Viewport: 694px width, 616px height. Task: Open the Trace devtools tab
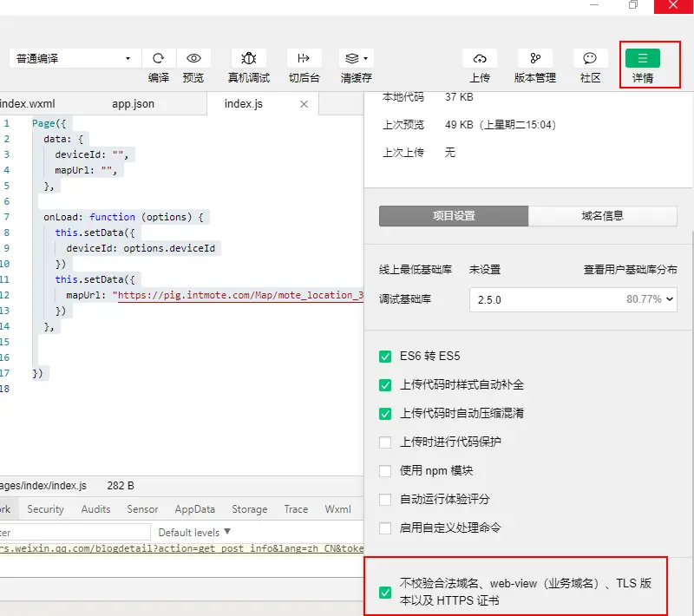coord(296,509)
